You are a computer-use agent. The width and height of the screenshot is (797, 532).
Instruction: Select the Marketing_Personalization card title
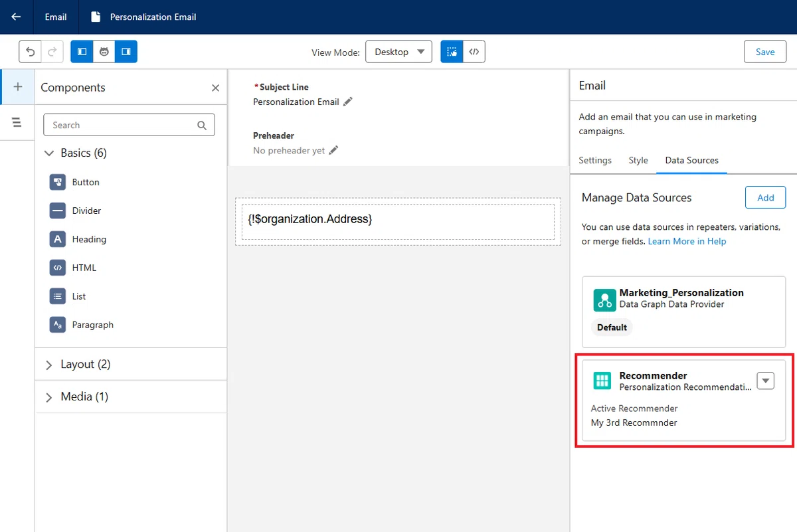click(681, 293)
